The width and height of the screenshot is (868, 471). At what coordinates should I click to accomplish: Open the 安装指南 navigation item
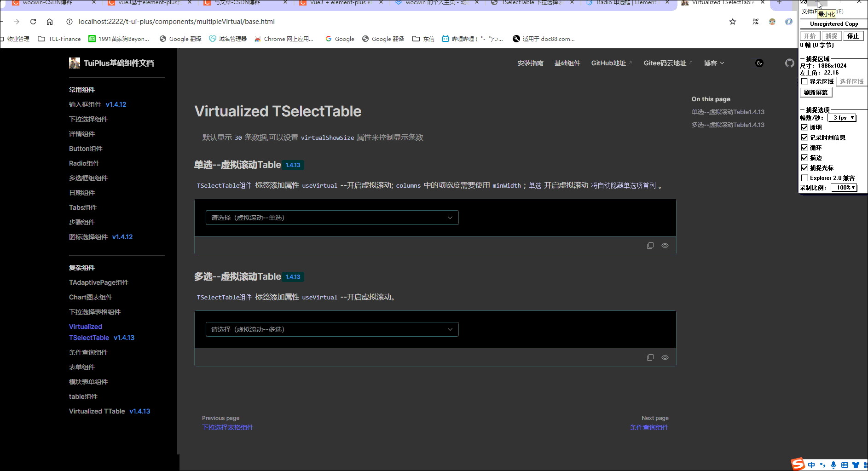tap(530, 63)
